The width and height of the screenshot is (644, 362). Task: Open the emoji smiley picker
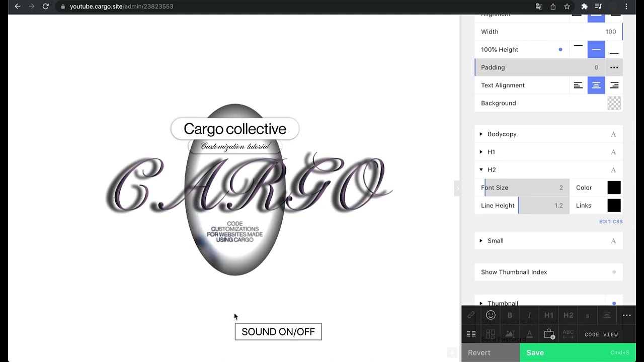tap(491, 315)
